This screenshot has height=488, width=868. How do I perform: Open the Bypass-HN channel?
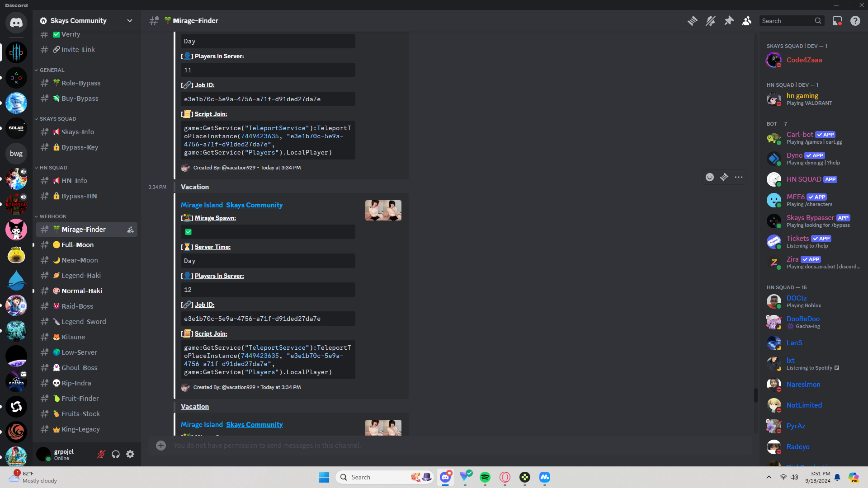pyautogui.click(x=87, y=196)
